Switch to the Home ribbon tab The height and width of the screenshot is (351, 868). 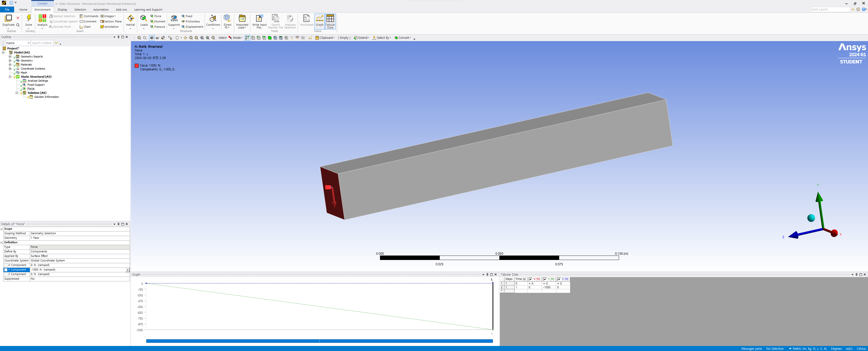point(23,10)
